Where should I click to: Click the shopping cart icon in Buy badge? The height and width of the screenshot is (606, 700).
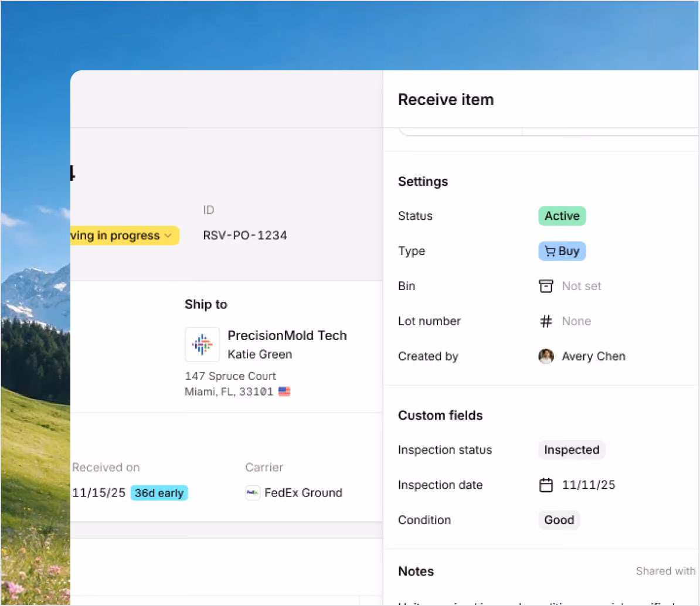pyautogui.click(x=550, y=251)
